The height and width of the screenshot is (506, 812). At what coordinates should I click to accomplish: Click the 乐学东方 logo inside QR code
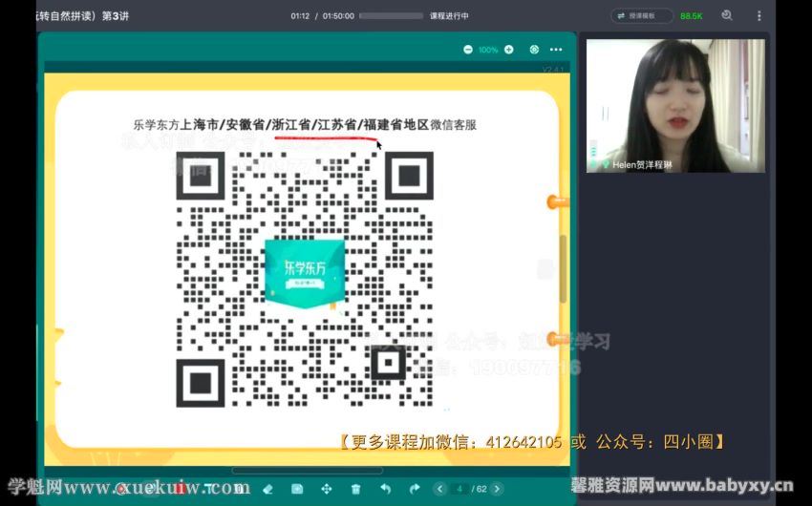coord(305,273)
